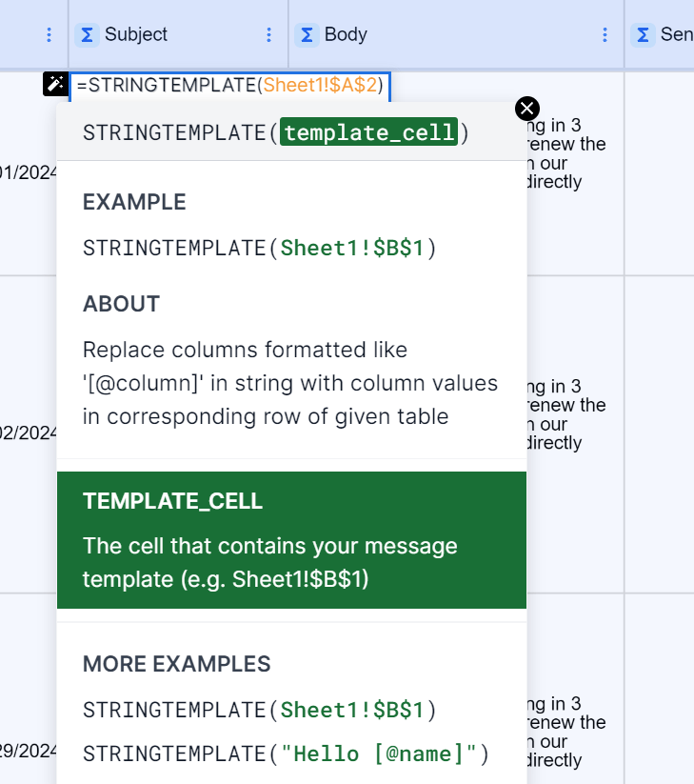
Task: Click the sigma icon beside Body
Action: tap(307, 35)
